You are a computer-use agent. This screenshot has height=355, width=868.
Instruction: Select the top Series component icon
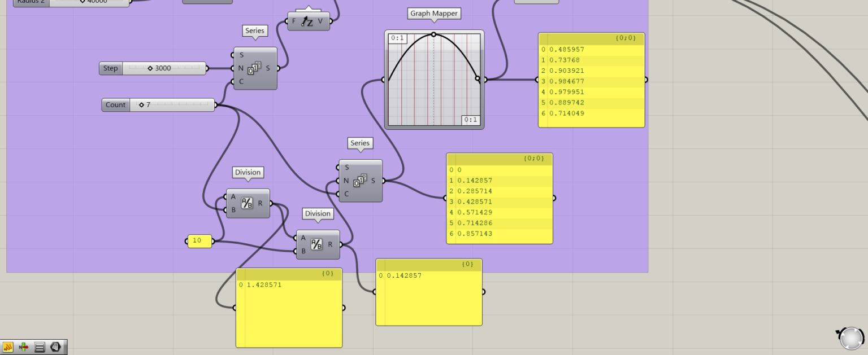tap(255, 68)
